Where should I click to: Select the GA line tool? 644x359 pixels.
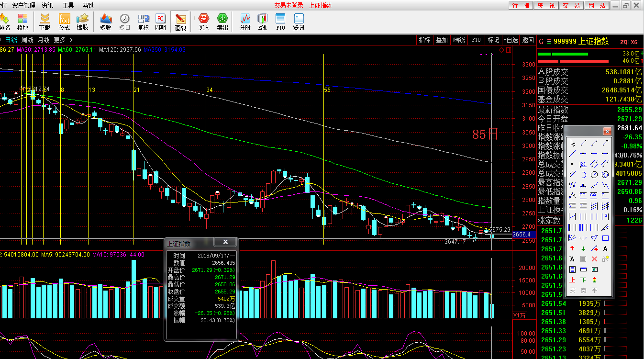pos(594,195)
